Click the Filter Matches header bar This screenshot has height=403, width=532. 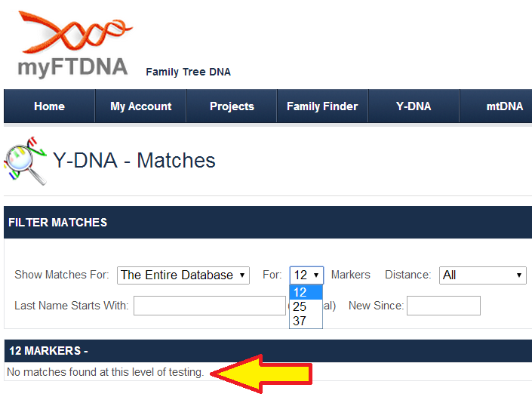coord(268,223)
